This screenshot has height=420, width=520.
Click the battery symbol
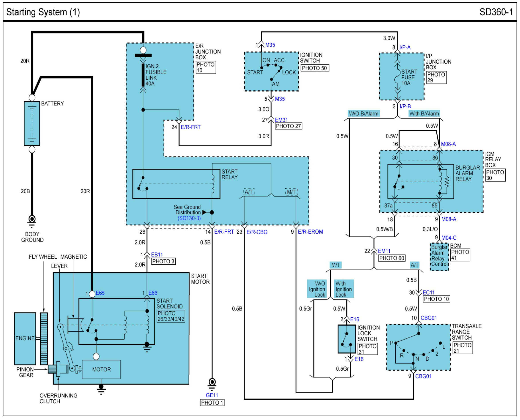tap(32, 123)
